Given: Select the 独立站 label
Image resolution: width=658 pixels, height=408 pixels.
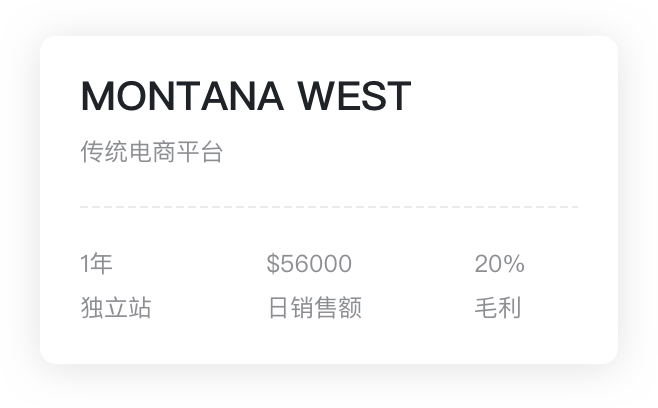Looking at the screenshot, I should pos(116,308).
